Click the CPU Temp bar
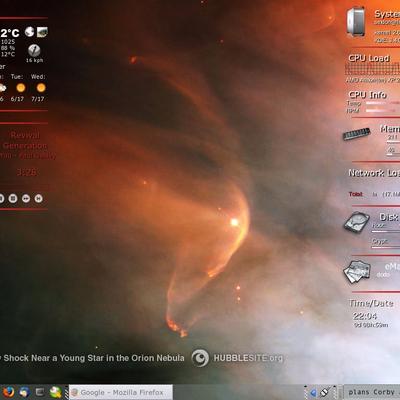This screenshot has height=400, width=400. [383, 103]
